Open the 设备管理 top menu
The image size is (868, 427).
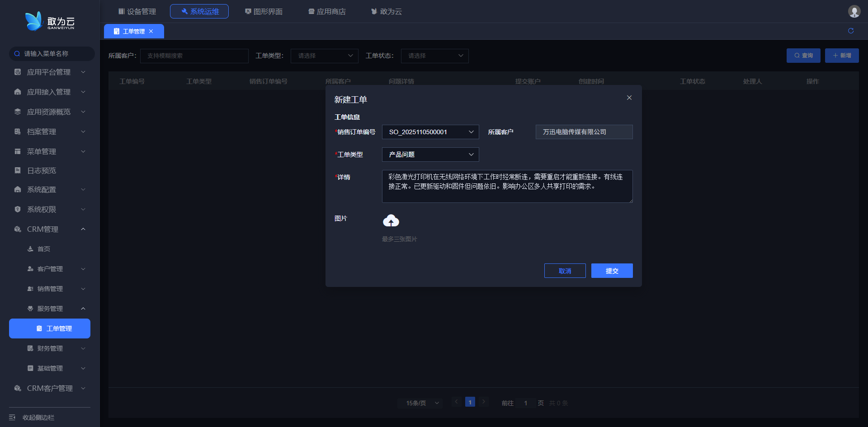click(137, 11)
